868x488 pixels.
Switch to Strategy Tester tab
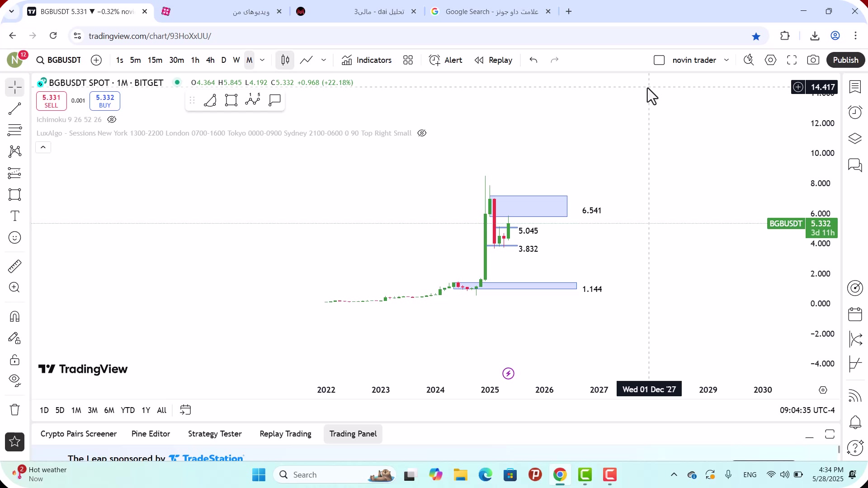[x=215, y=434]
